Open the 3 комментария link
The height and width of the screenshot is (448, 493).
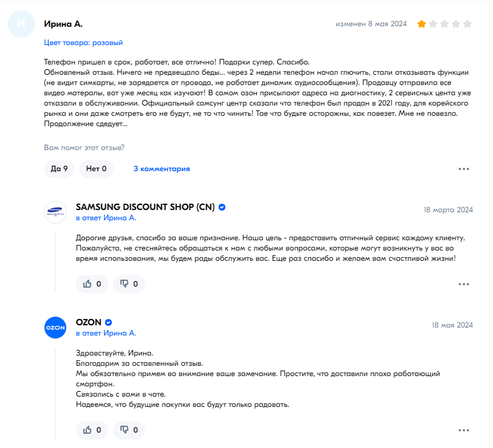point(161,169)
